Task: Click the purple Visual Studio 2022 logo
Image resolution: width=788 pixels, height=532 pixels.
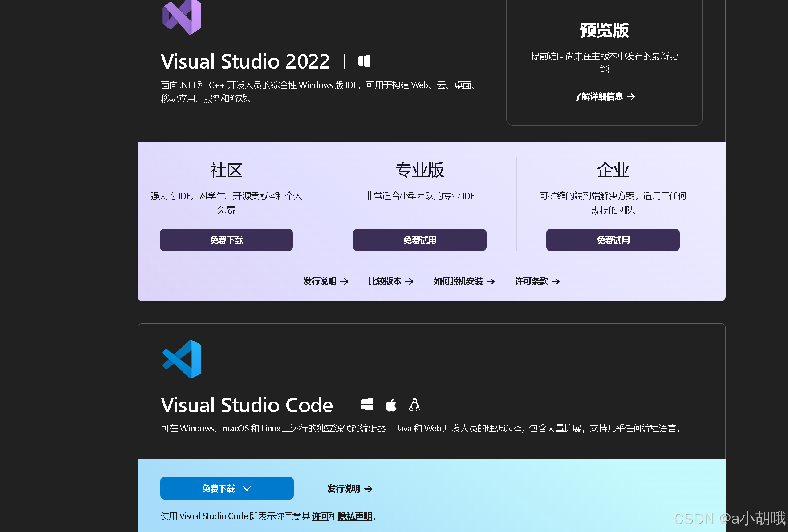Action: [182, 17]
